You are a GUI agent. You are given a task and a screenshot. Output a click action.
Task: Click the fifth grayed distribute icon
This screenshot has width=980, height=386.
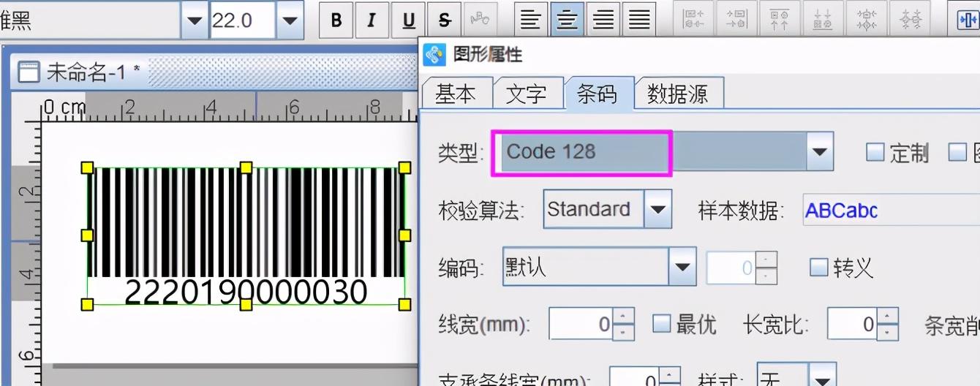867,20
